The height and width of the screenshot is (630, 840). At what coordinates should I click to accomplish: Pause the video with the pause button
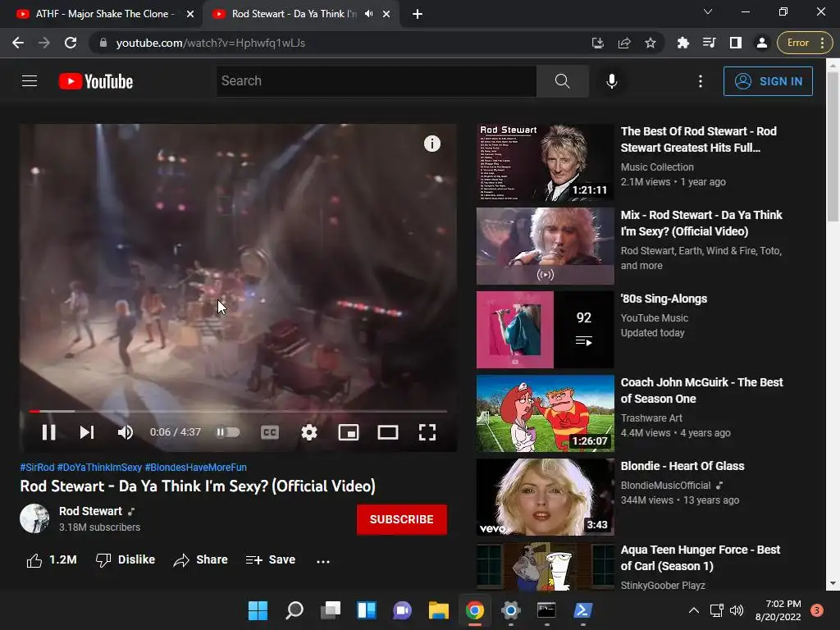[48, 432]
